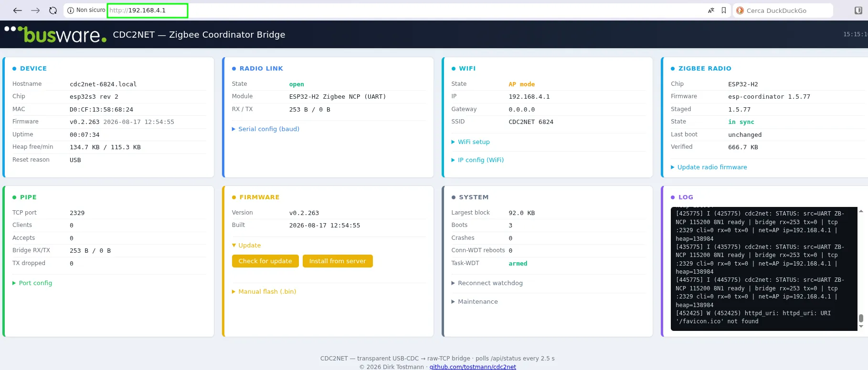Click the log scrollbar down arrow
Screen dimensions: 868x370
pyautogui.click(x=861, y=327)
